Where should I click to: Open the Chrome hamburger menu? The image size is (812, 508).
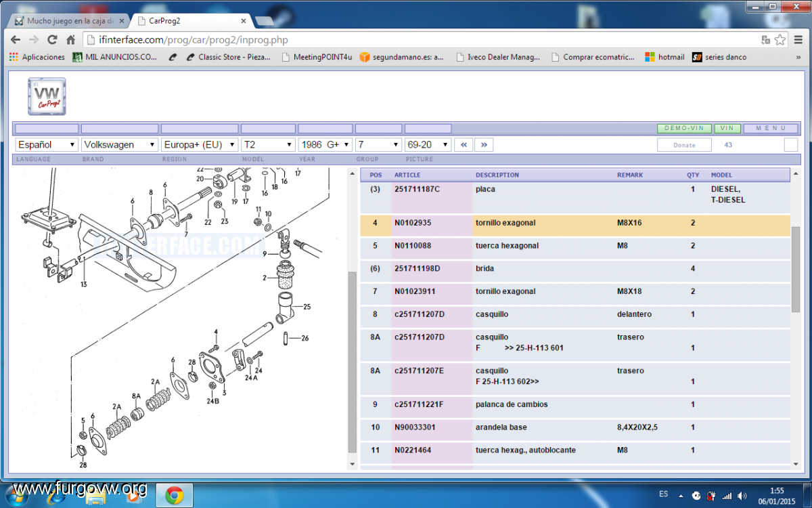coord(797,40)
